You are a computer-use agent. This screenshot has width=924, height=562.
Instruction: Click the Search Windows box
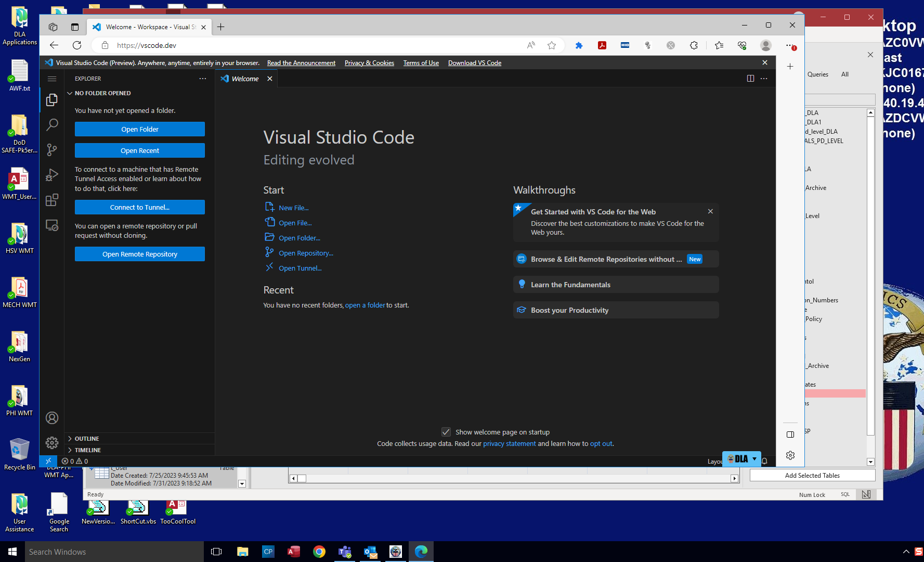[114, 552]
